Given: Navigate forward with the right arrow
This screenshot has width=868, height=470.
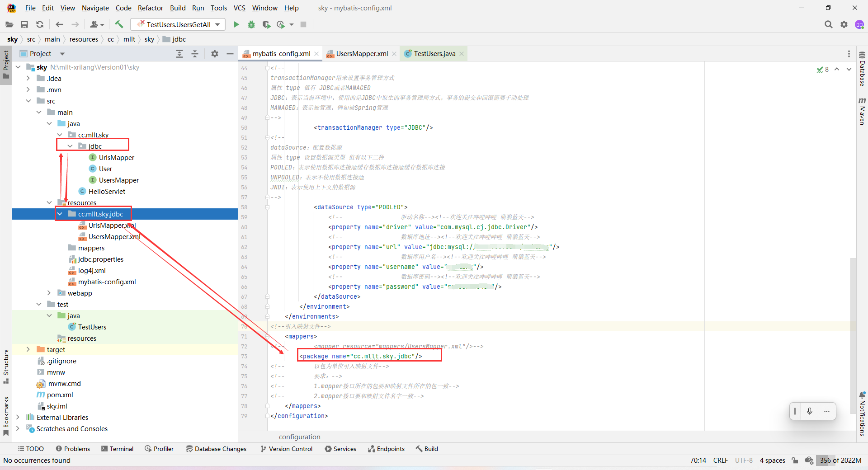Looking at the screenshot, I should pyautogui.click(x=75, y=24).
